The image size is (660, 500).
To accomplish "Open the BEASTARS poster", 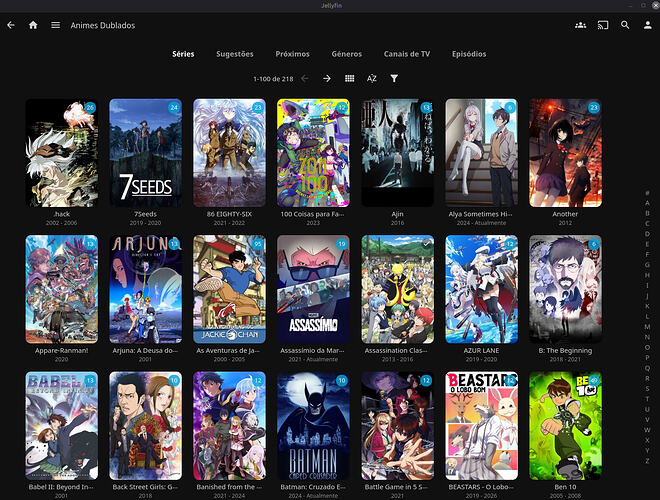I will coord(482,426).
